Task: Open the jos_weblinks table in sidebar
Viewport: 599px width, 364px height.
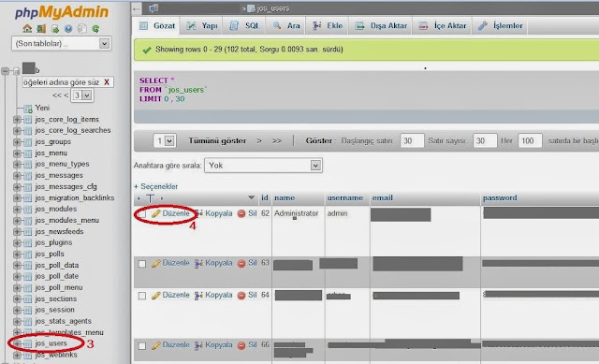Action: 56,355
